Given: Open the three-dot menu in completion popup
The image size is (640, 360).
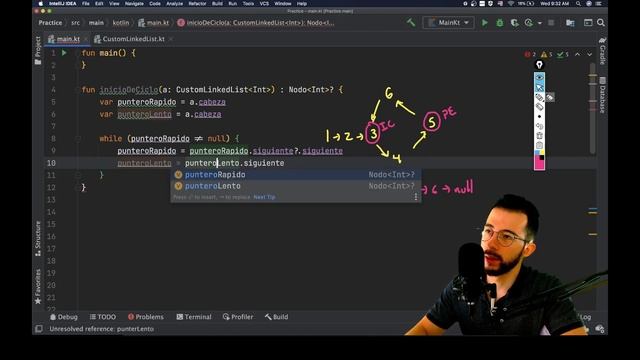Looking at the screenshot, I should tap(416, 197).
